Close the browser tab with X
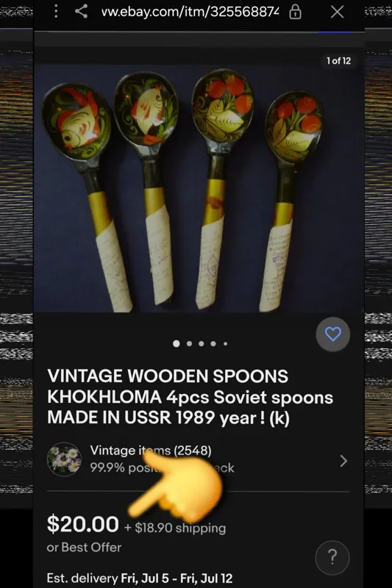 pos(338,12)
